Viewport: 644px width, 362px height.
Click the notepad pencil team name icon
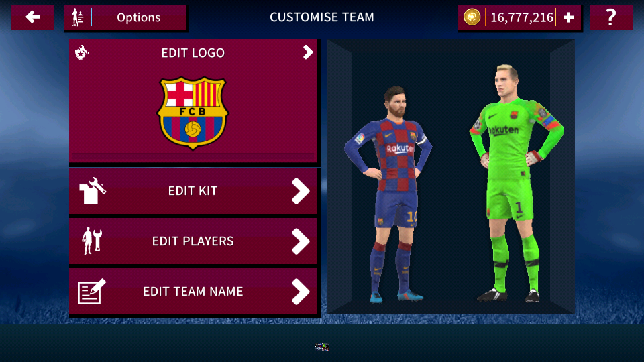click(x=92, y=292)
